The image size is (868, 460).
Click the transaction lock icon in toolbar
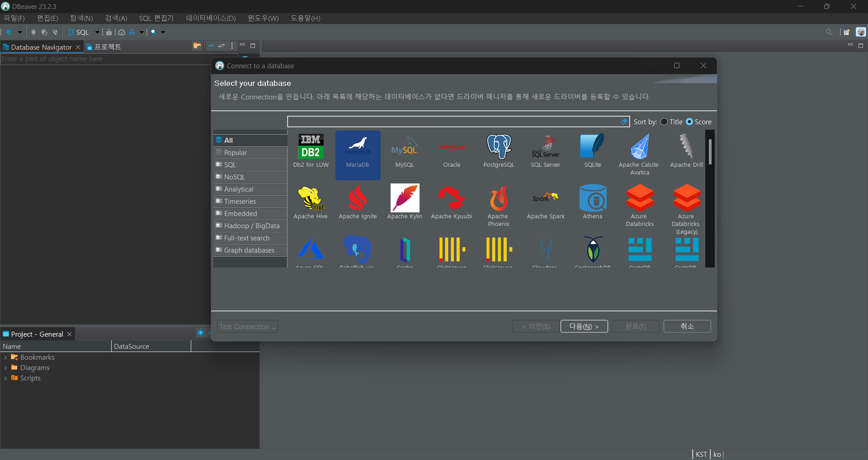pyautogui.click(x=109, y=32)
